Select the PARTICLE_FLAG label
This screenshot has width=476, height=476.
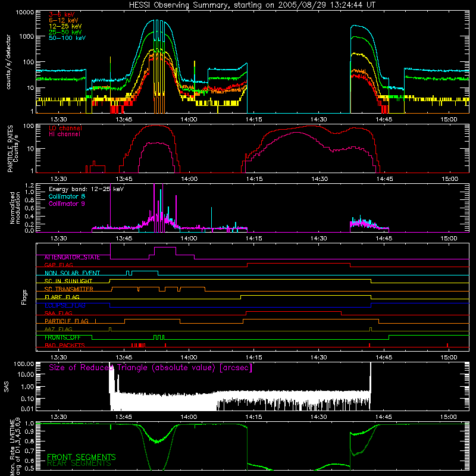[x=67, y=321]
